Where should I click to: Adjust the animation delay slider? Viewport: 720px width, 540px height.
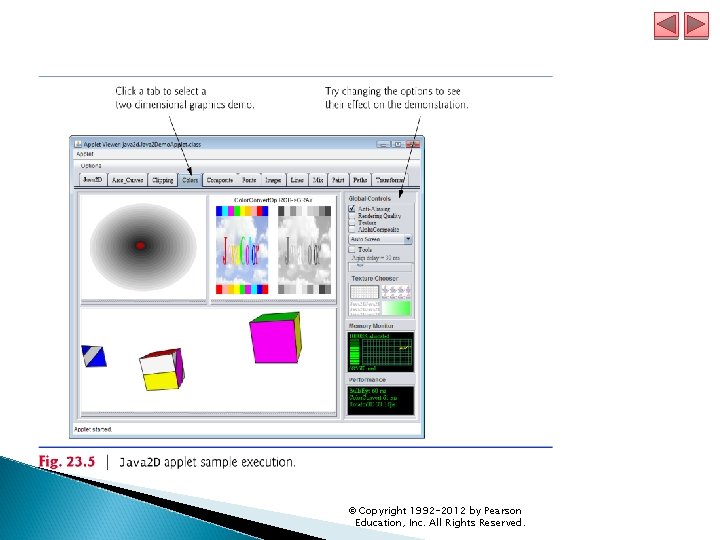pyautogui.click(x=381, y=267)
